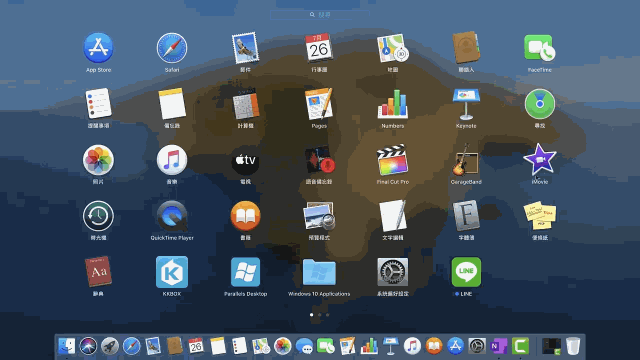Launch Final Cut Pro
The image size is (640, 360).
coord(393,160)
